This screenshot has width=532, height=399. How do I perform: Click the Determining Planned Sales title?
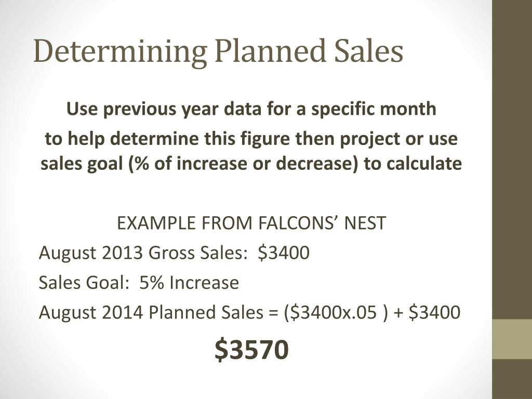(218, 51)
